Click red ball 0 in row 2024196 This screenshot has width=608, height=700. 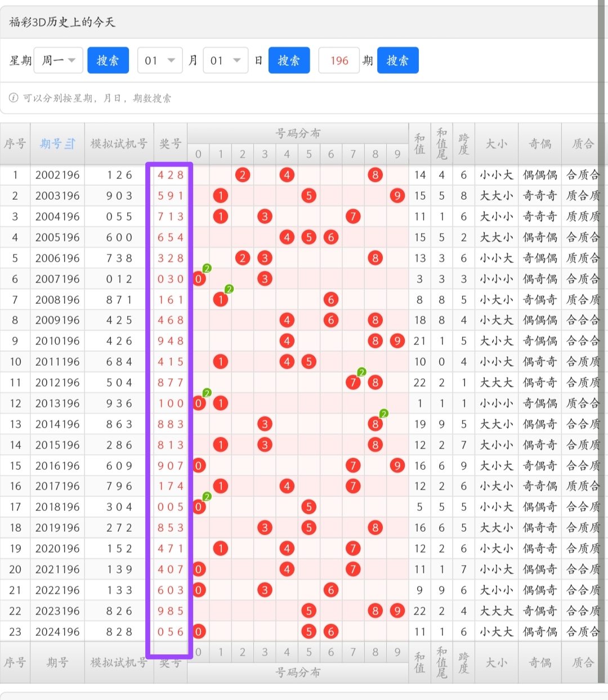(x=198, y=632)
